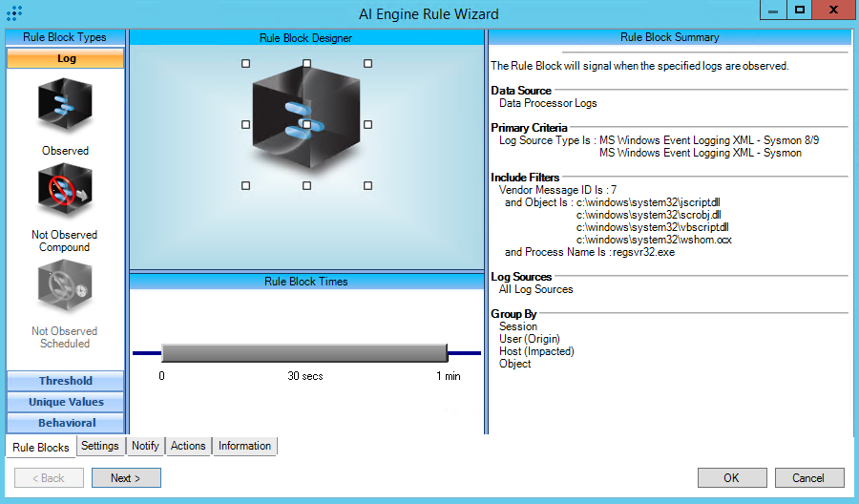Viewport: 859px width, 504px height.
Task: Expand the Log rule block category
Action: 66,58
